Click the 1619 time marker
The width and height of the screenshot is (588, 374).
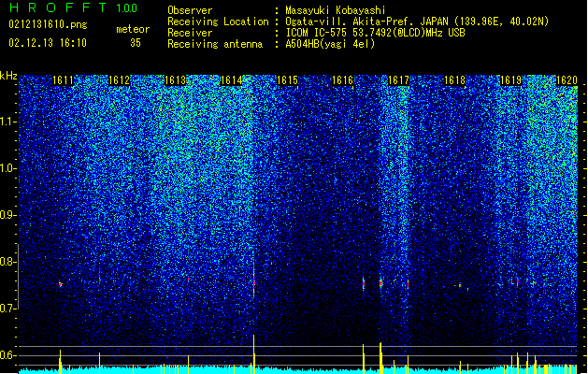[510, 80]
